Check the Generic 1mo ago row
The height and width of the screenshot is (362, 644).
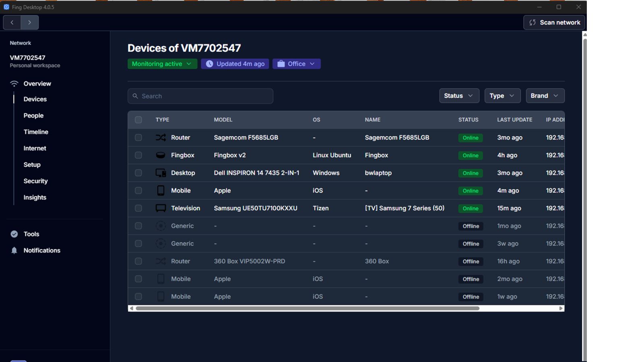[x=138, y=226]
